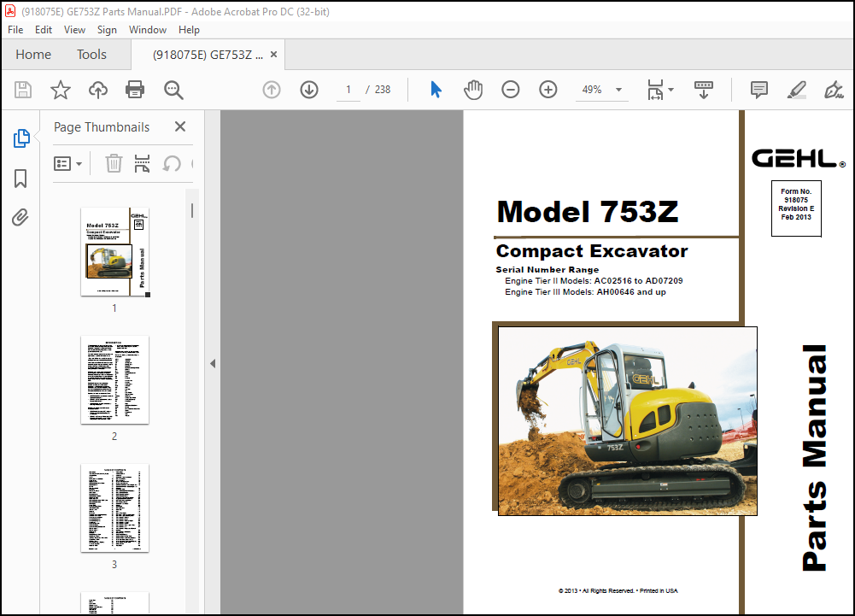The image size is (855, 616).
Task: Add a sticky note comment
Action: 759,90
